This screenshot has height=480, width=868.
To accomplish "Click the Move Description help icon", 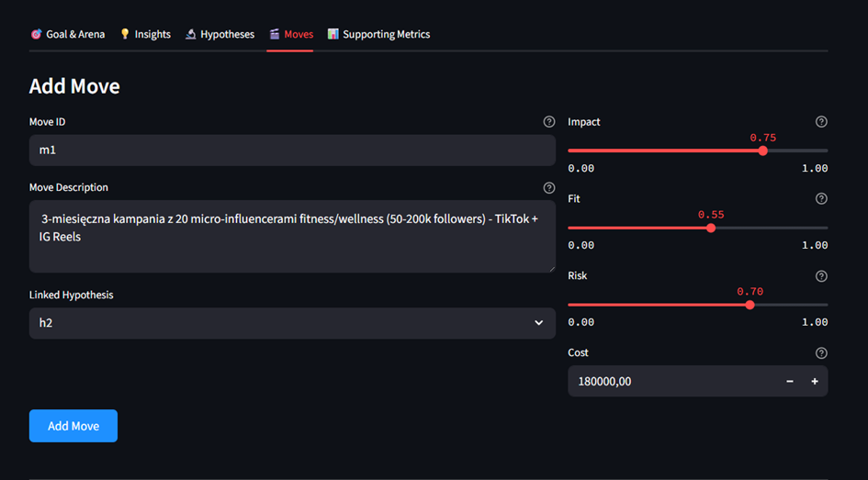I will 549,188.
